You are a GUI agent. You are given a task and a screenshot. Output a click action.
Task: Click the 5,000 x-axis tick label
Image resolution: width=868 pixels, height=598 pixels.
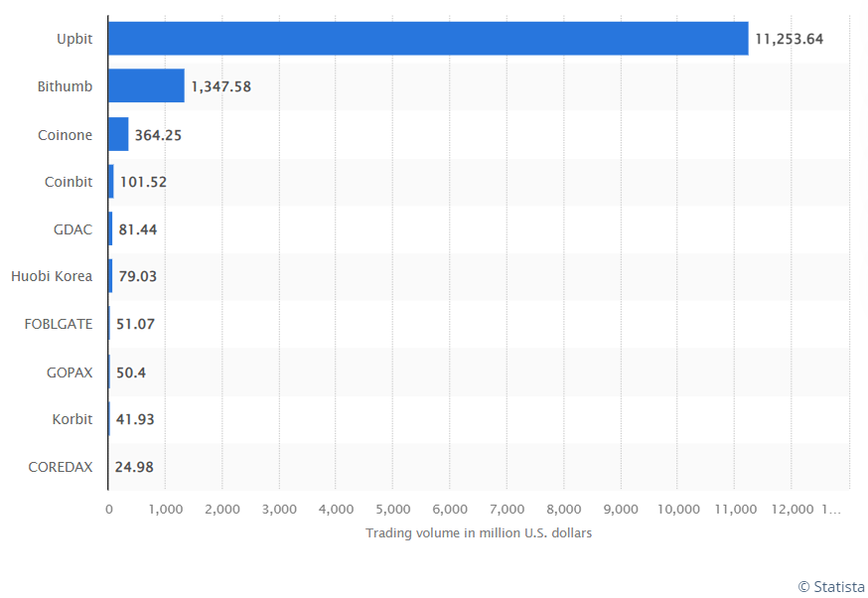tap(393, 510)
